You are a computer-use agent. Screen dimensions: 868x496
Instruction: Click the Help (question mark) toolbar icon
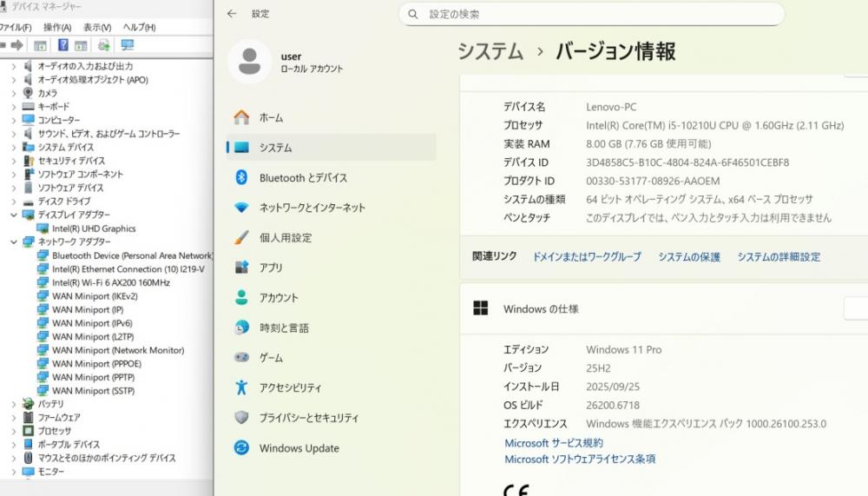pyautogui.click(x=62, y=45)
